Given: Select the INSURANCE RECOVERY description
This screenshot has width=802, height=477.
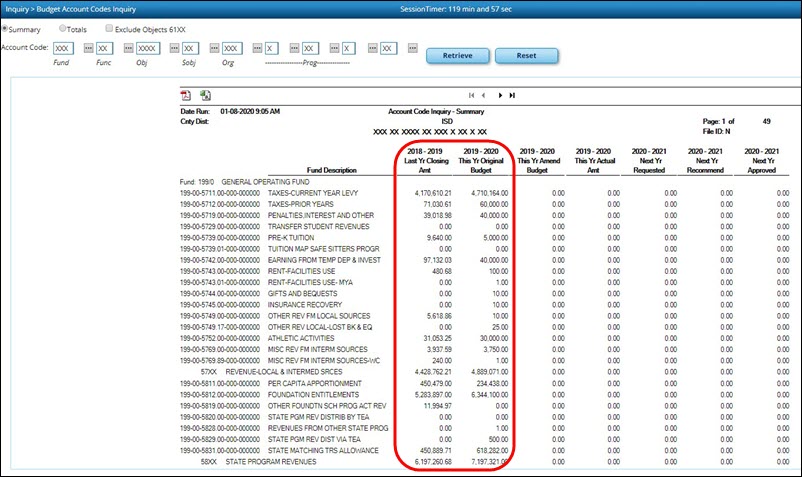Looking at the screenshot, I should tap(305, 305).
